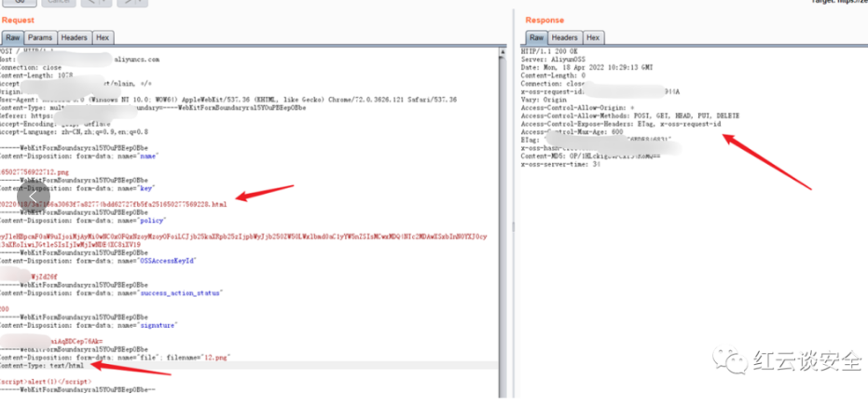Click the 'Server: AliyunOSS' response header
This screenshot has height=406, width=868.
tap(553, 60)
